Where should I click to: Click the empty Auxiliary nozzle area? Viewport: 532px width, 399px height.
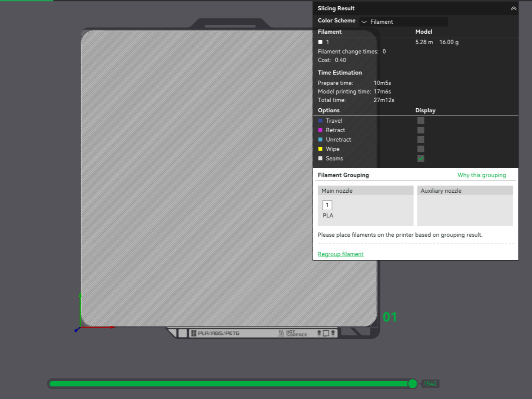point(465,210)
